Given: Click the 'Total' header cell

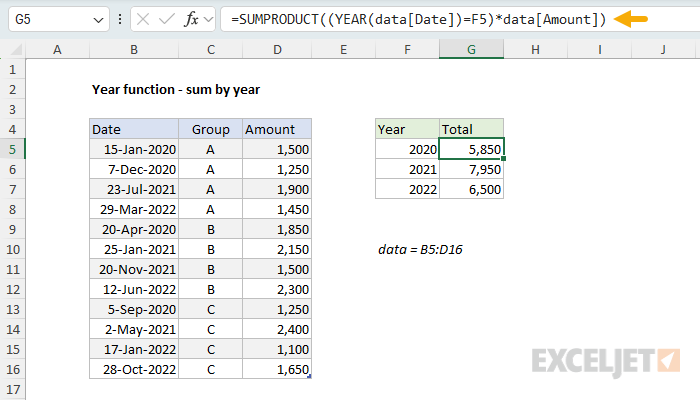Looking at the screenshot, I should click(471, 129).
